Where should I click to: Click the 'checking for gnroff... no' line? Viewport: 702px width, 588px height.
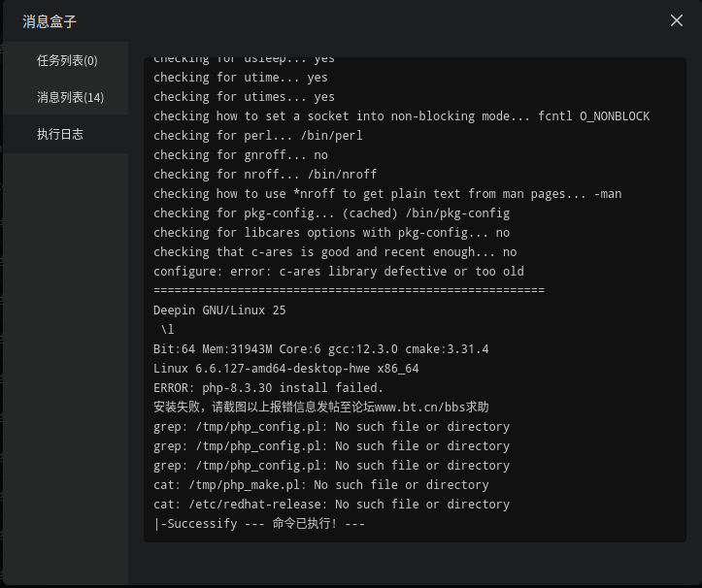point(241,155)
